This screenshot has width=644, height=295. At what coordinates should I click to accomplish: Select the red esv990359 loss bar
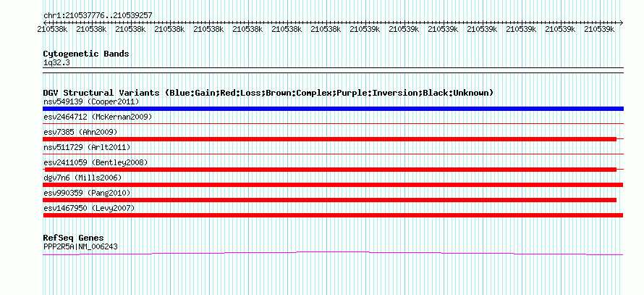(330, 200)
